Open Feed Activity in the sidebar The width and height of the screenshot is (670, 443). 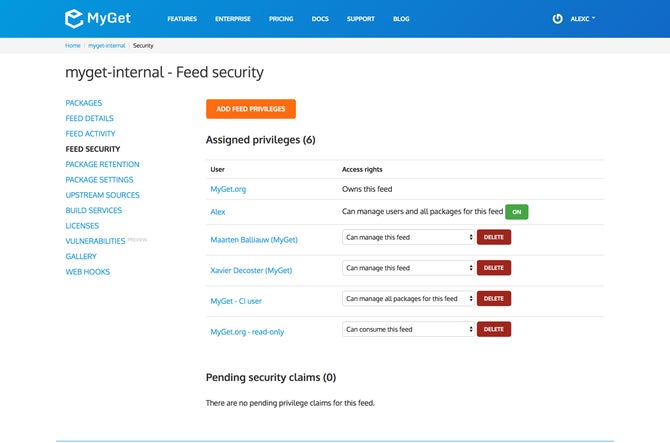[x=91, y=134]
